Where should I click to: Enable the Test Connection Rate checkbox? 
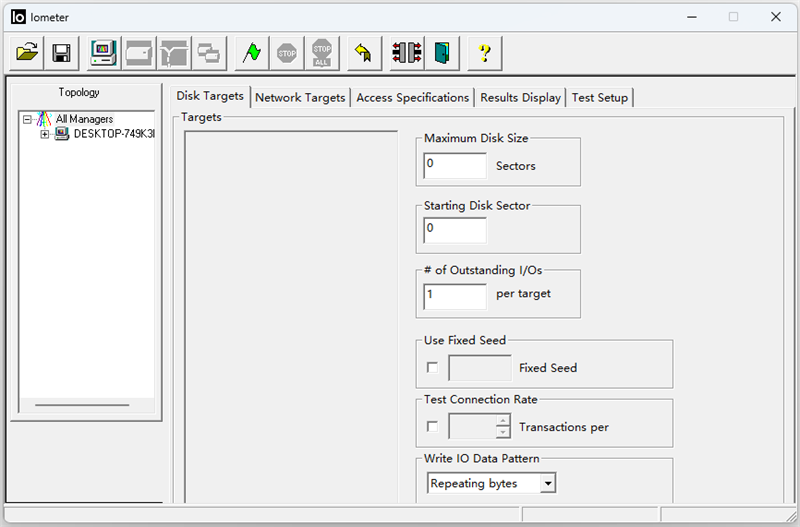pyautogui.click(x=432, y=426)
